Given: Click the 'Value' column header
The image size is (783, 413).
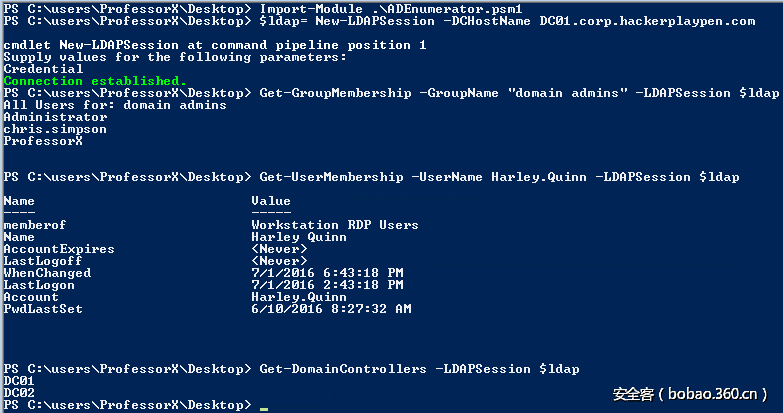Looking at the screenshot, I should pos(271,201).
